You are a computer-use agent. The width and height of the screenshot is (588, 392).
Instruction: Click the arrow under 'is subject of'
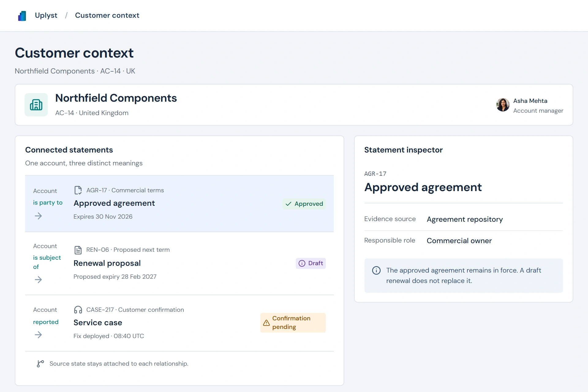click(38, 280)
